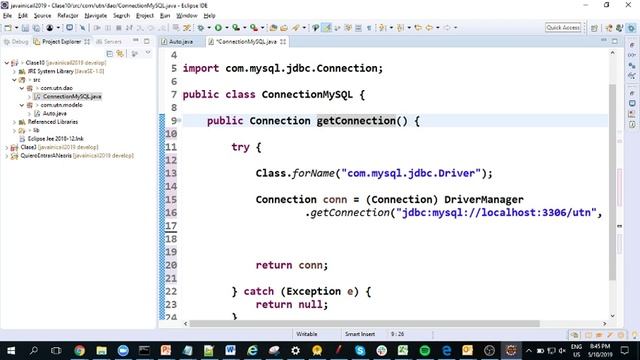The height and width of the screenshot is (360, 640).
Task: Select ConnectionMySQL.java in Project Explorer
Action: 72,97
